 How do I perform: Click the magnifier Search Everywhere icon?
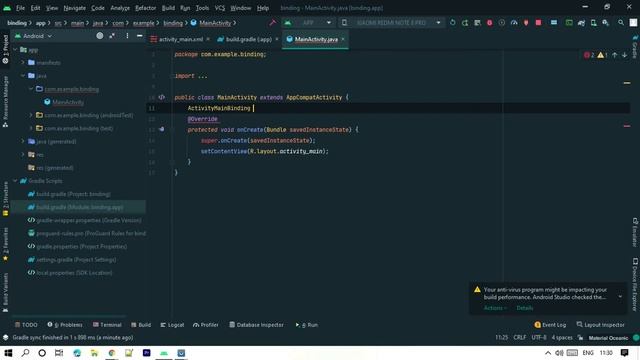coord(621,23)
